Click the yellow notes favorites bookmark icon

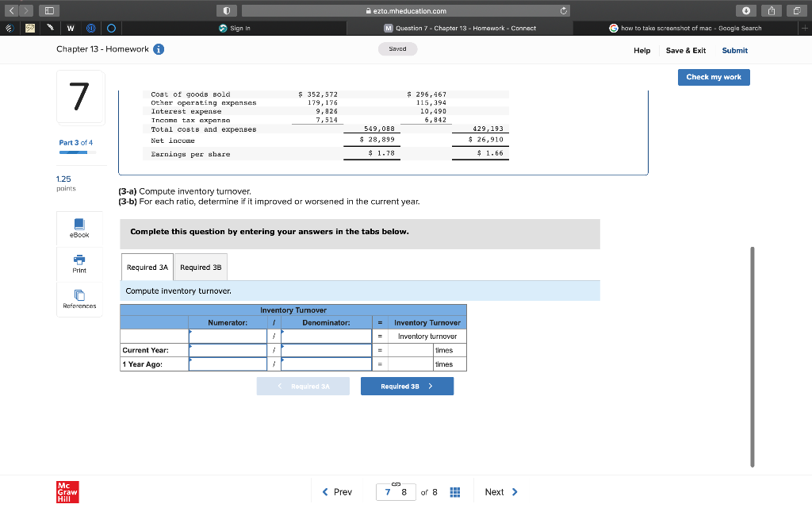click(x=30, y=28)
